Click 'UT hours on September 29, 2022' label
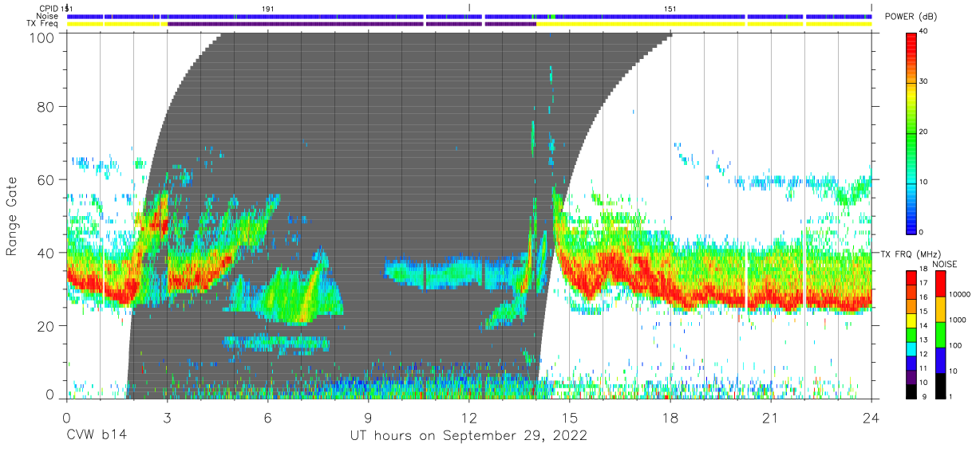This screenshot has height=452, width=980. (x=468, y=436)
